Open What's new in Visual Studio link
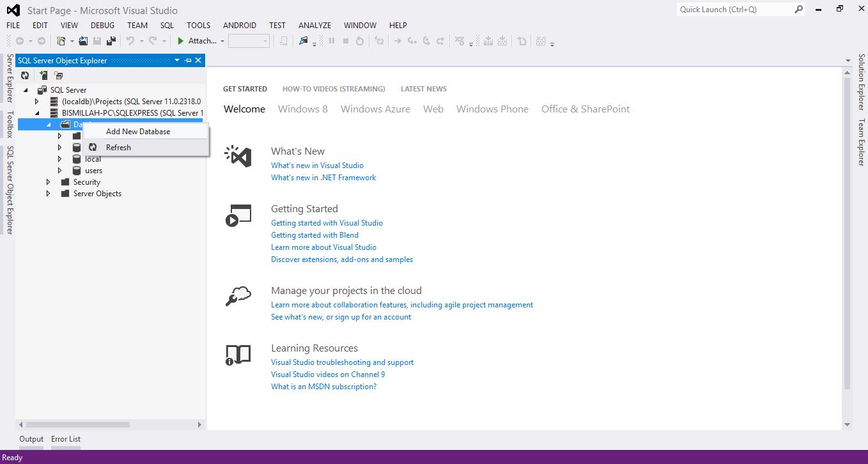Image resolution: width=868 pixels, height=464 pixels. [x=317, y=166]
